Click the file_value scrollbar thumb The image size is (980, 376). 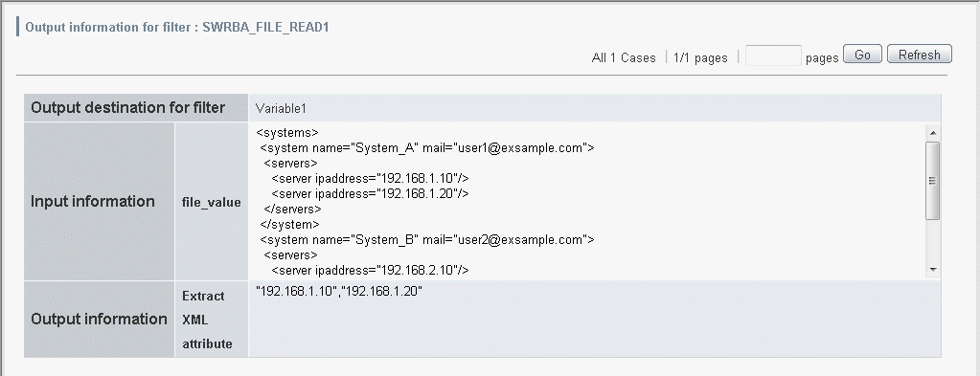933,181
